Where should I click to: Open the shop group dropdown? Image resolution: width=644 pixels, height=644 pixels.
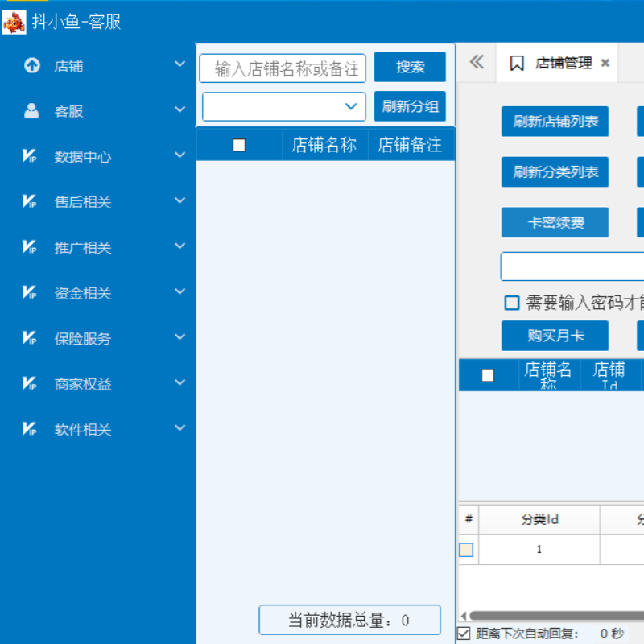[x=284, y=106]
